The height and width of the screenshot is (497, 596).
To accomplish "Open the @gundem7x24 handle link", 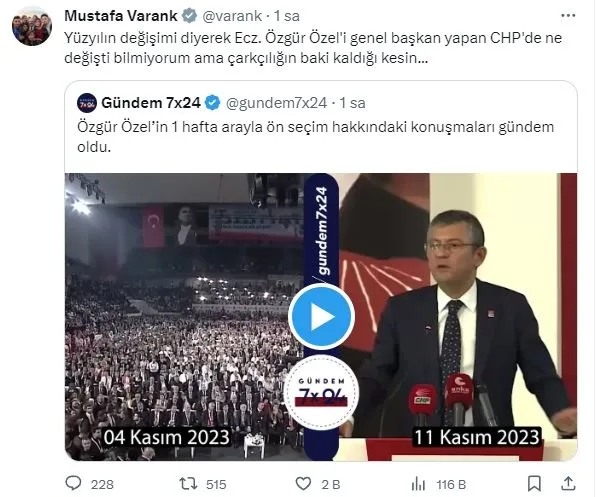I will coord(277,103).
